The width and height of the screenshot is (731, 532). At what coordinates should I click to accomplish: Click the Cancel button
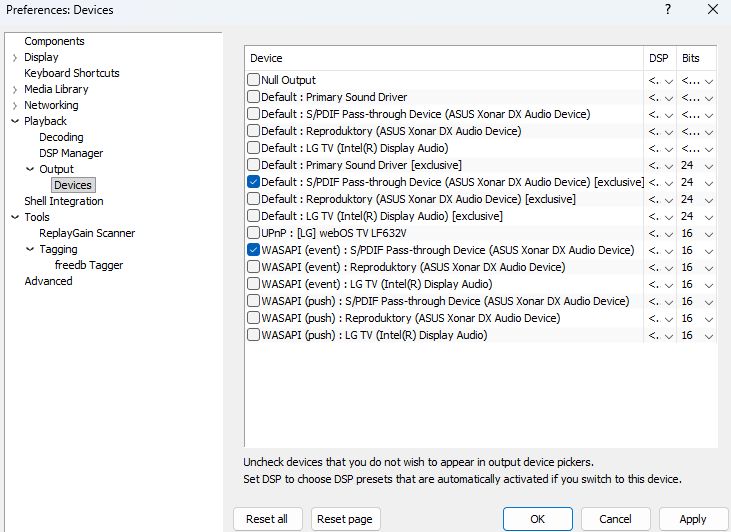[x=615, y=519]
